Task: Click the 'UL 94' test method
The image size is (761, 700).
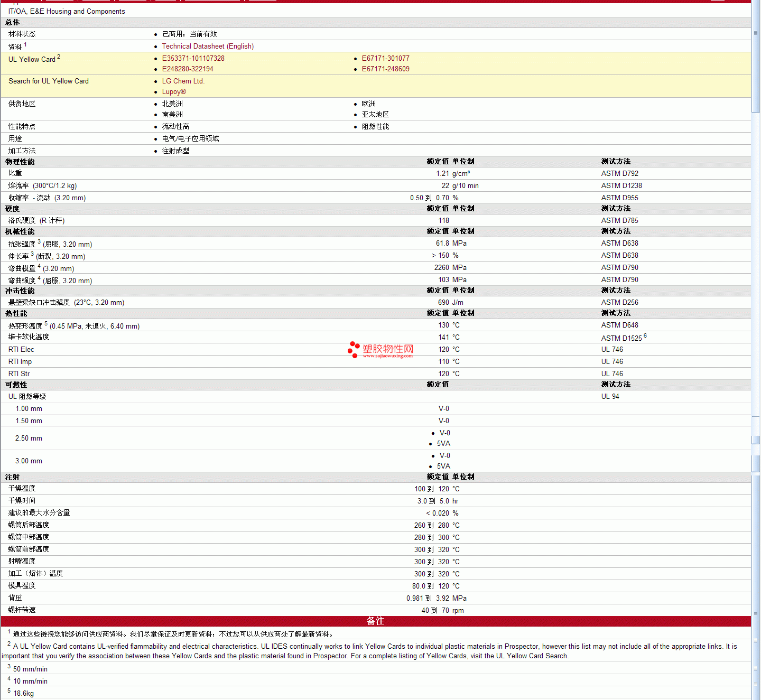Action: [x=610, y=397]
